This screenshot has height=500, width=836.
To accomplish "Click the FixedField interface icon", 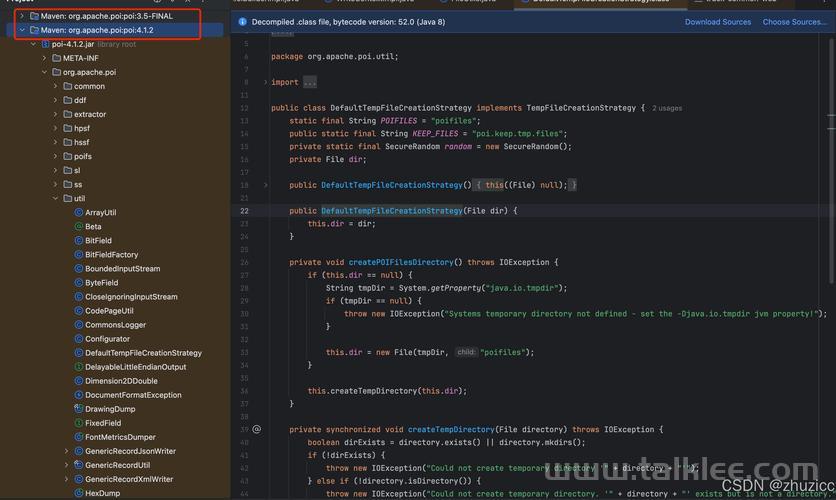I will pyautogui.click(x=78, y=423).
